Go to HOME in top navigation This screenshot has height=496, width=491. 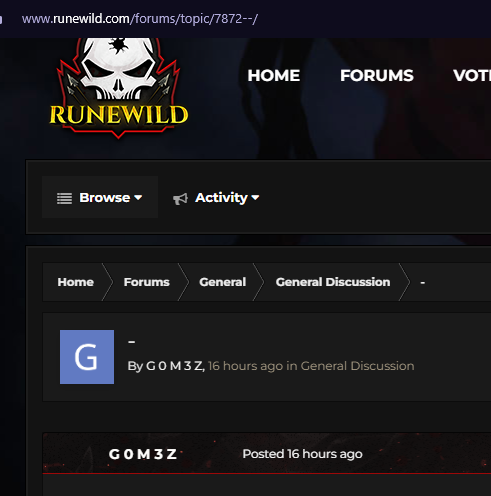tap(274, 75)
